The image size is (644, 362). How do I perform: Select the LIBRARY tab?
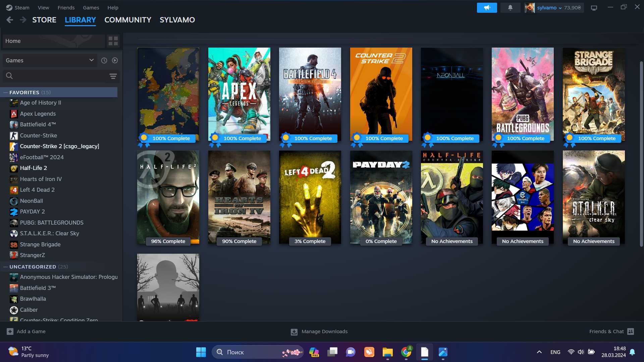click(x=80, y=20)
